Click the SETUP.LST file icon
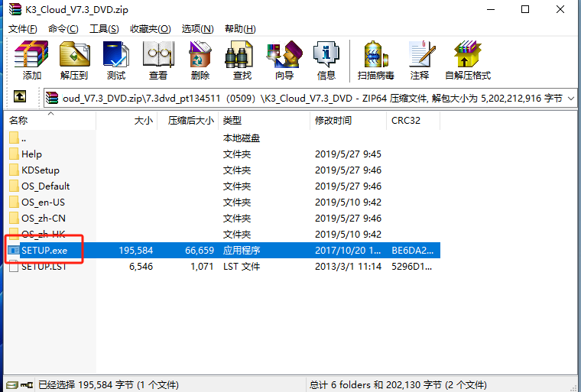Image resolution: width=581 pixels, height=392 pixels. click(14, 266)
